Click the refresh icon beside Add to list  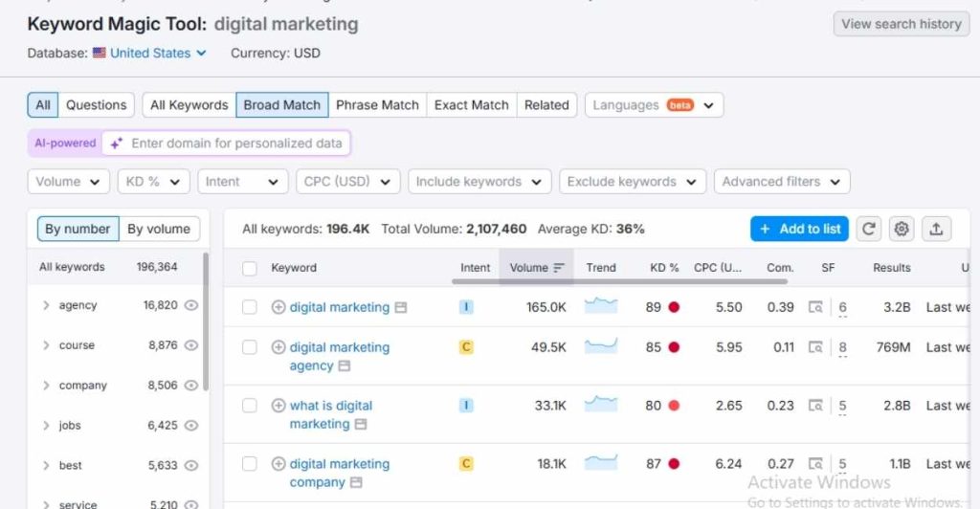click(869, 229)
